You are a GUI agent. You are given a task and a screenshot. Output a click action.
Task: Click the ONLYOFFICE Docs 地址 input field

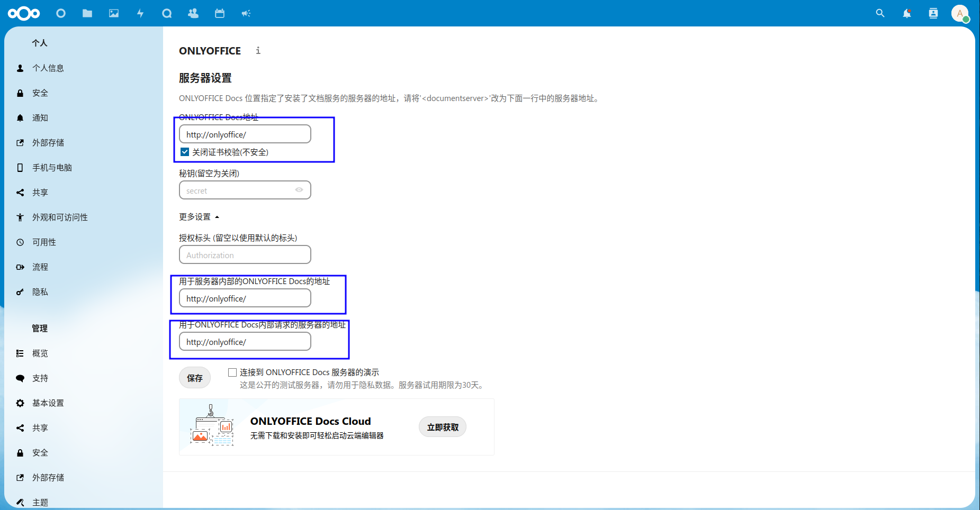(x=245, y=134)
